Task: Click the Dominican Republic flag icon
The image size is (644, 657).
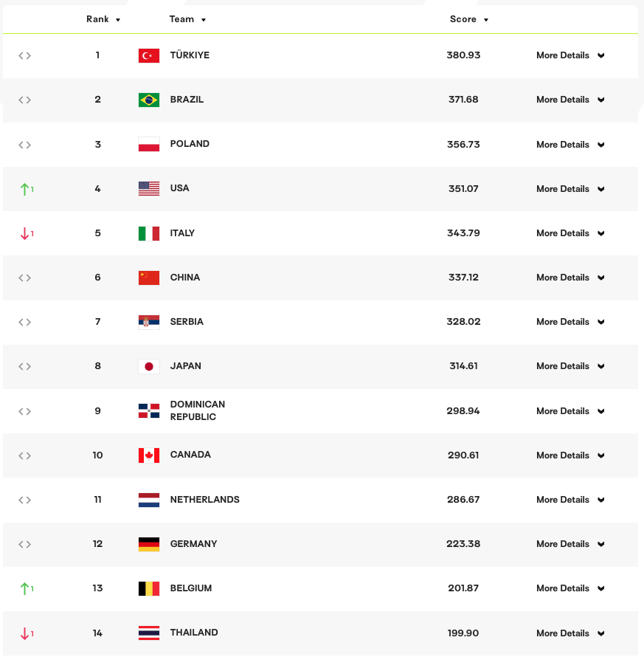Action: tap(148, 411)
